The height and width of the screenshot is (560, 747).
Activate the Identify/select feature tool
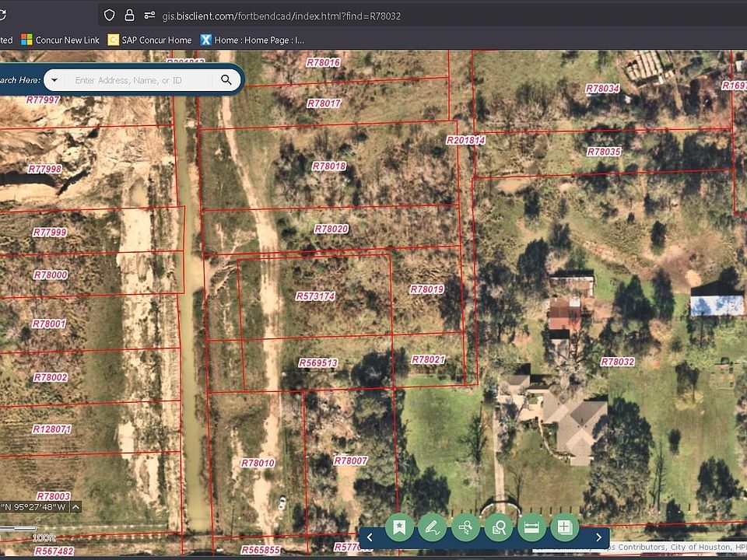click(465, 528)
